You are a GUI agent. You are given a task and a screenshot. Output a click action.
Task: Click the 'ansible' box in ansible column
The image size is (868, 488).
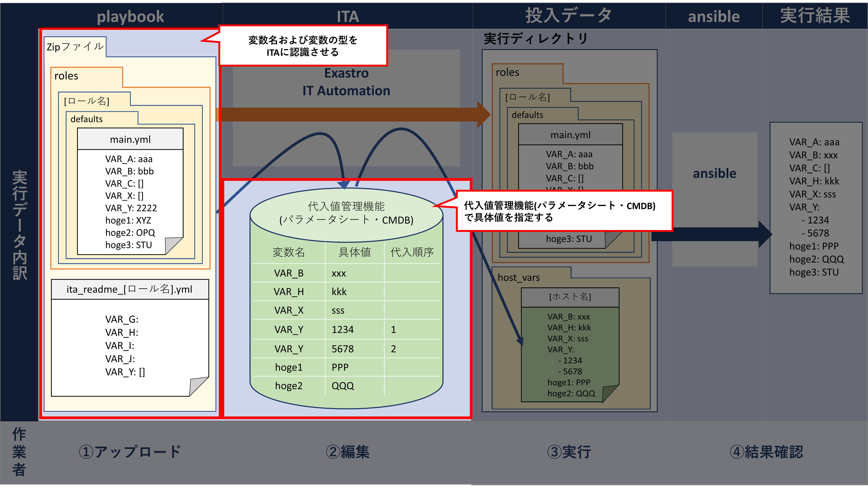click(x=714, y=199)
